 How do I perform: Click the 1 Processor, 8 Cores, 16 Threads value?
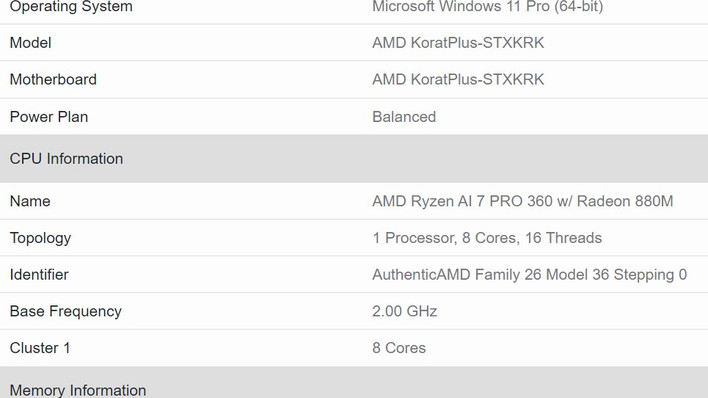(x=487, y=238)
